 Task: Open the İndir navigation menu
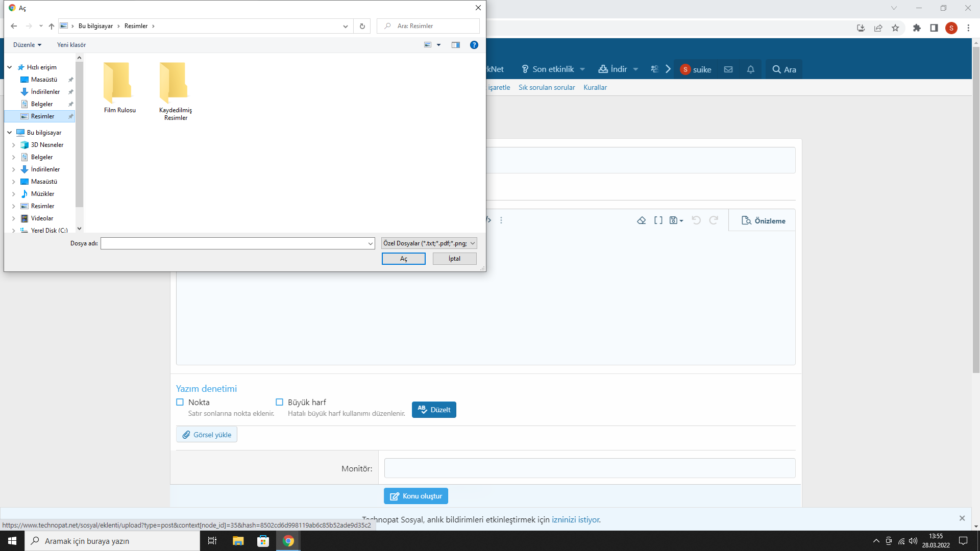pos(618,69)
